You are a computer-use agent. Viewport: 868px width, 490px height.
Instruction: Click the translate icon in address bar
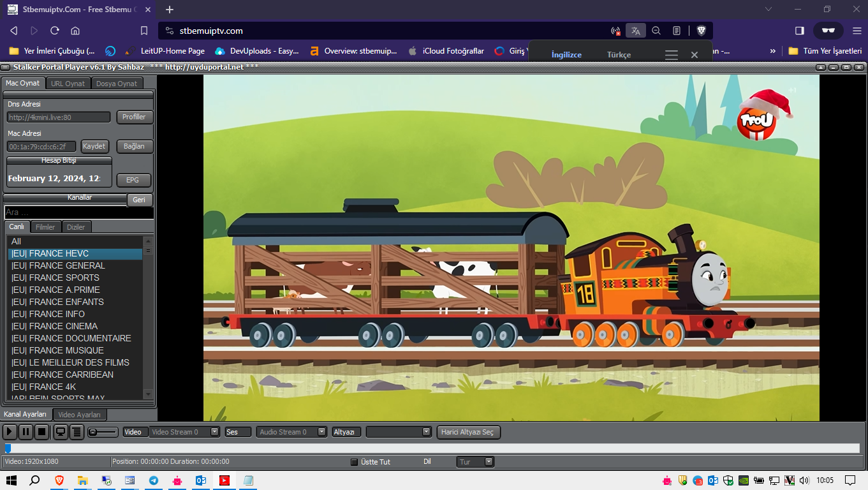pos(635,31)
